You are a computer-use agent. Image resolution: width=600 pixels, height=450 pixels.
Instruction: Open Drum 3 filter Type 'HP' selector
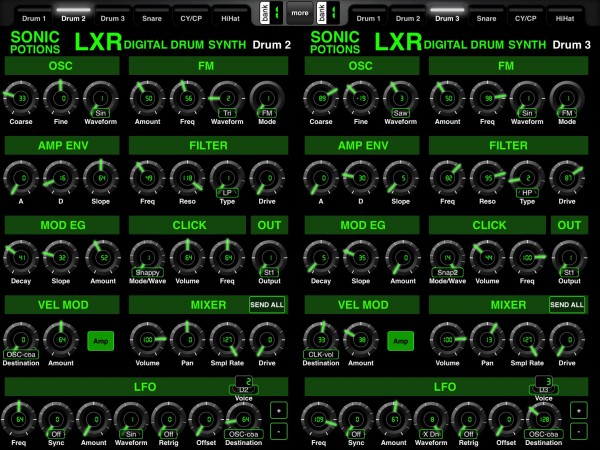(x=527, y=193)
